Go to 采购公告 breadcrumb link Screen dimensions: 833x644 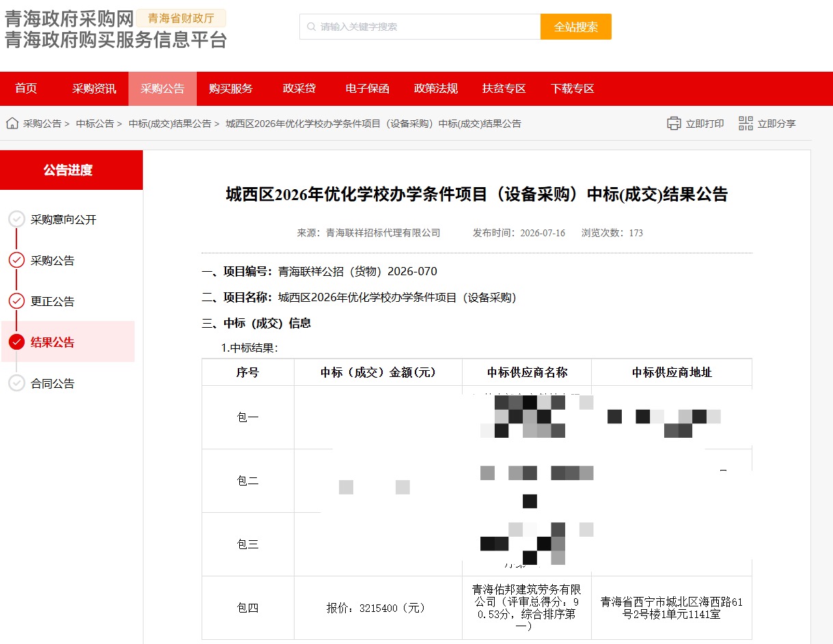point(42,124)
